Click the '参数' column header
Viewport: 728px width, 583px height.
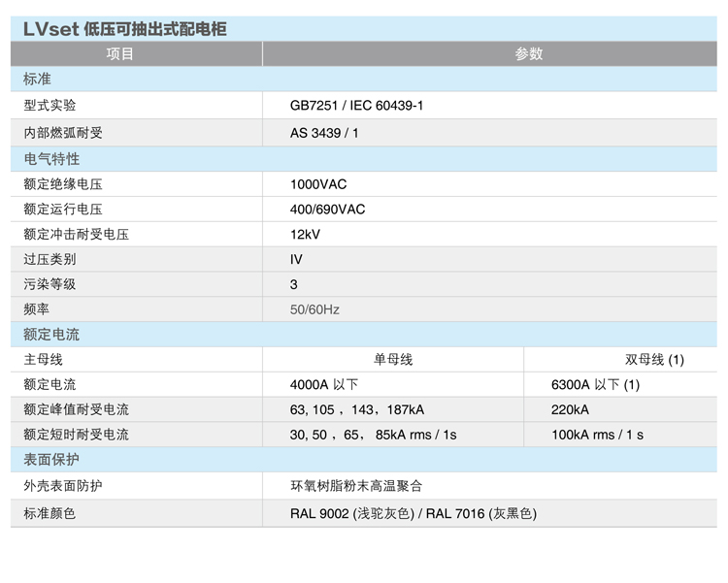coord(529,54)
